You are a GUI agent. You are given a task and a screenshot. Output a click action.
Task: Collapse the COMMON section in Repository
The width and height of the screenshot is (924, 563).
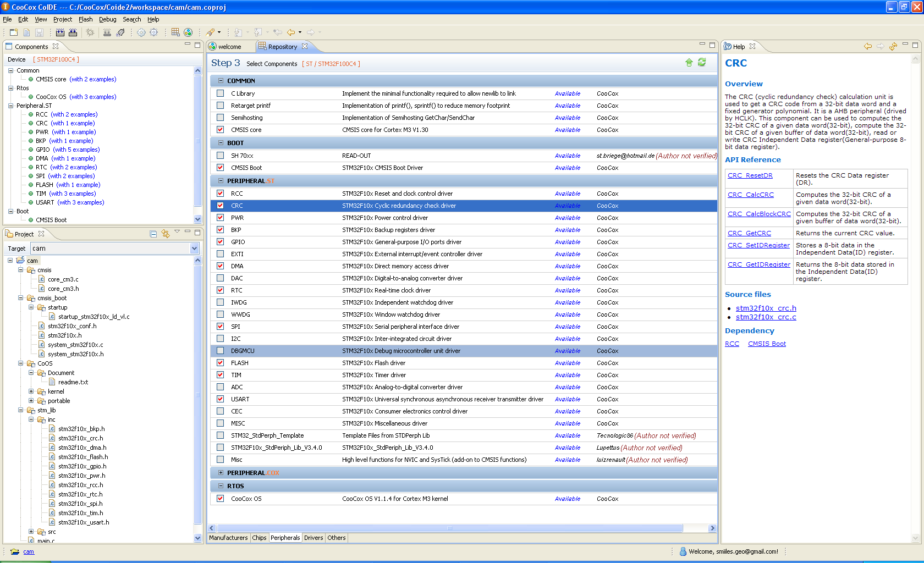(x=221, y=81)
